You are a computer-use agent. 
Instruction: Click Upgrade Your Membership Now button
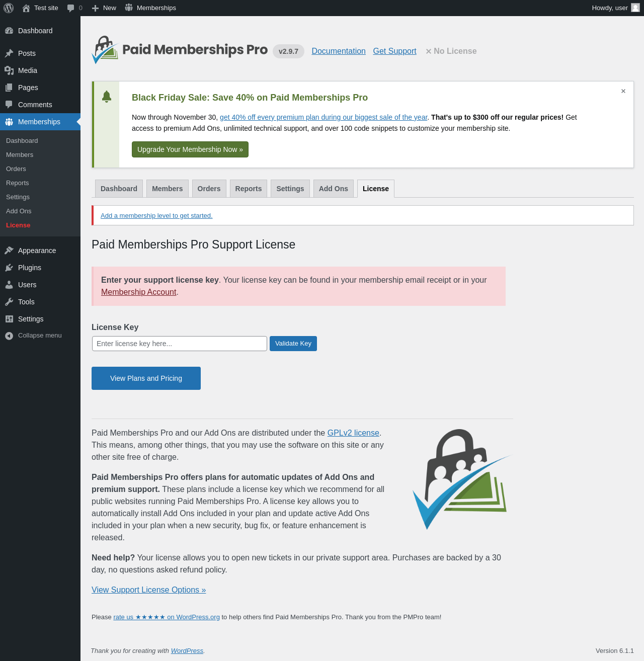click(x=190, y=149)
